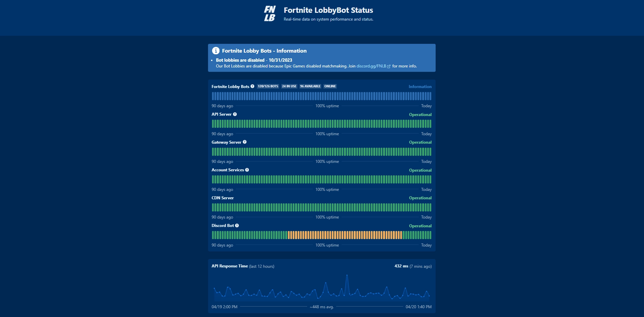Viewport: 644px width, 317px height.
Task: Click the Information link for Fortnite Lobby Bots
Action: click(x=420, y=87)
